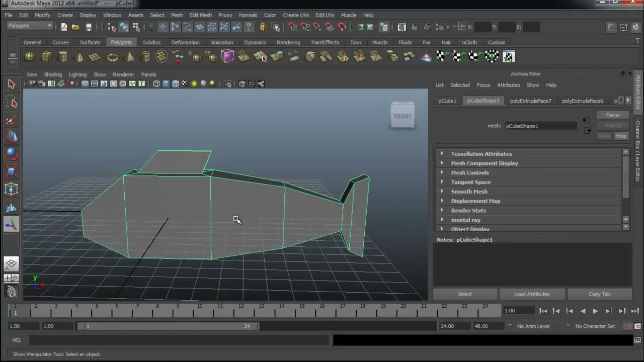Open the Create UVs menu
Image resolution: width=644 pixels, height=362 pixels.
tap(295, 15)
